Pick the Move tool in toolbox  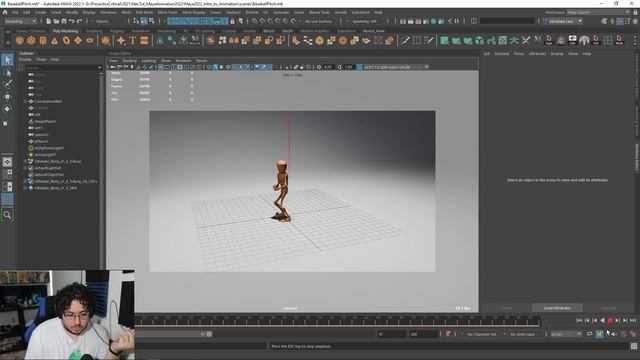tap(7, 97)
